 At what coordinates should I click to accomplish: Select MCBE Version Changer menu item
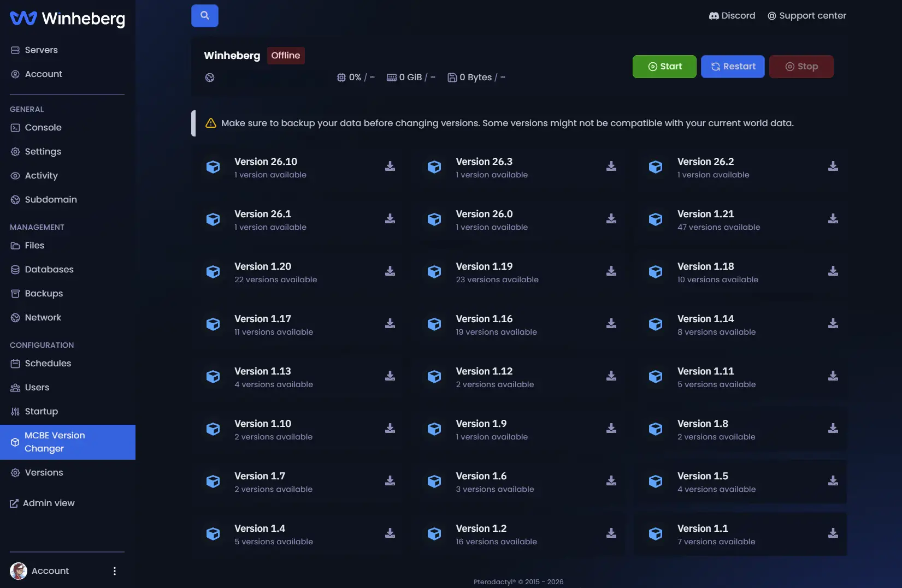coord(68,442)
